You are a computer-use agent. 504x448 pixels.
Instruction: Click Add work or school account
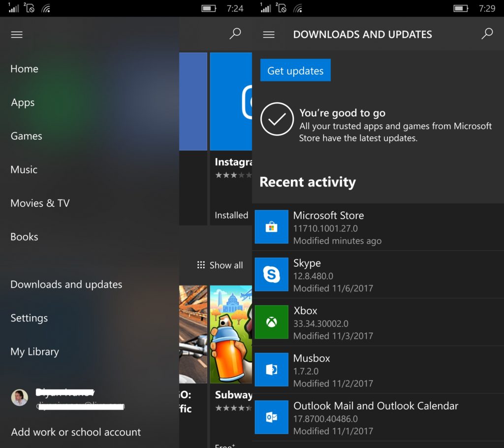coord(75,432)
